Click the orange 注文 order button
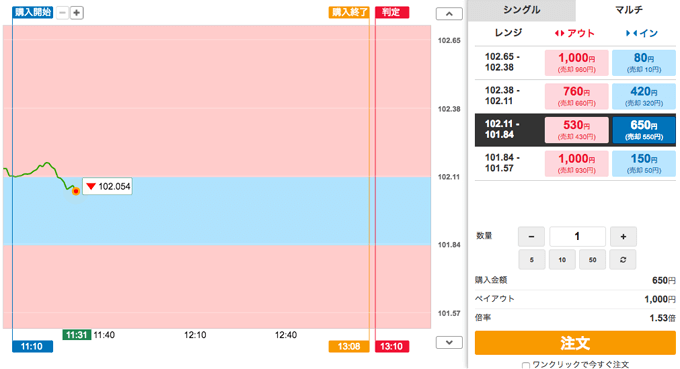This screenshot has height=369, width=680. 575,343
